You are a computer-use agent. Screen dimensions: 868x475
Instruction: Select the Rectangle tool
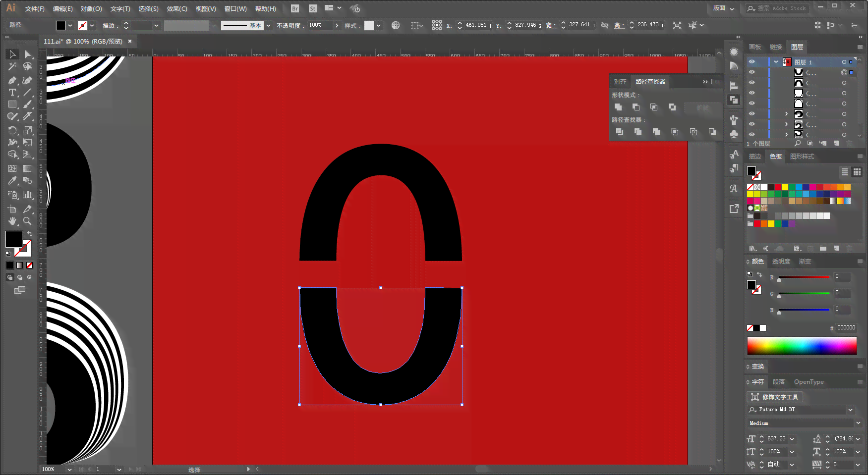(x=12, y=105)
